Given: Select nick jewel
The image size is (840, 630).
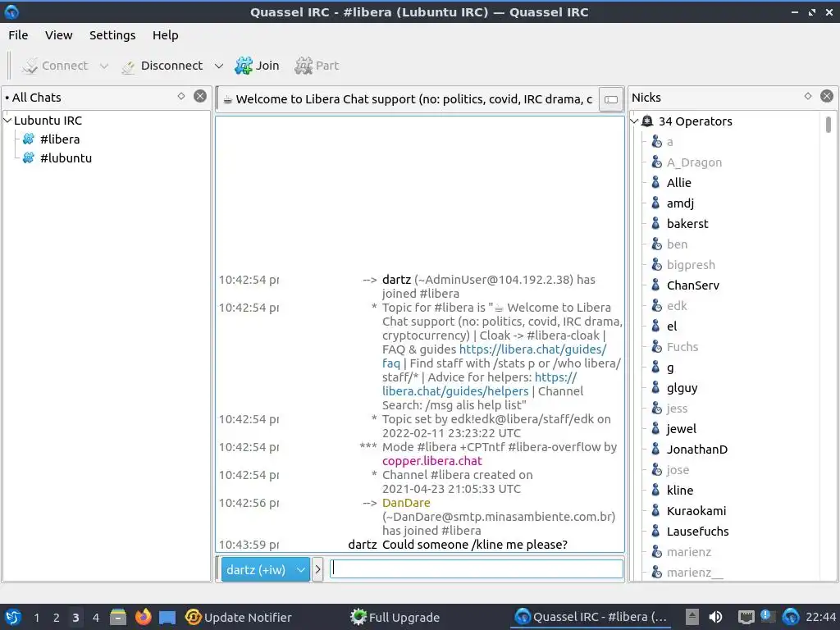Looking at the screenshot, I should 682,429.
